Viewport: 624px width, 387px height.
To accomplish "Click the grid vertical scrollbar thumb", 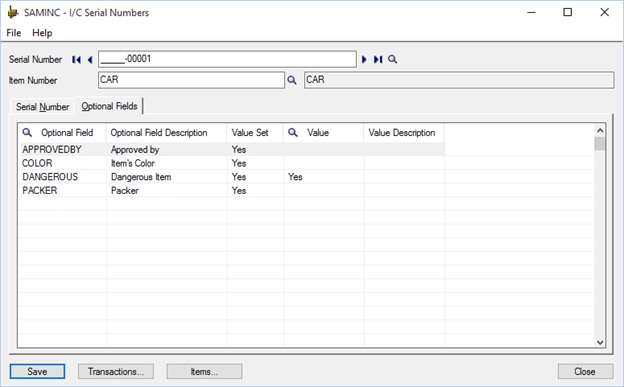I will (x=600, y=143).
